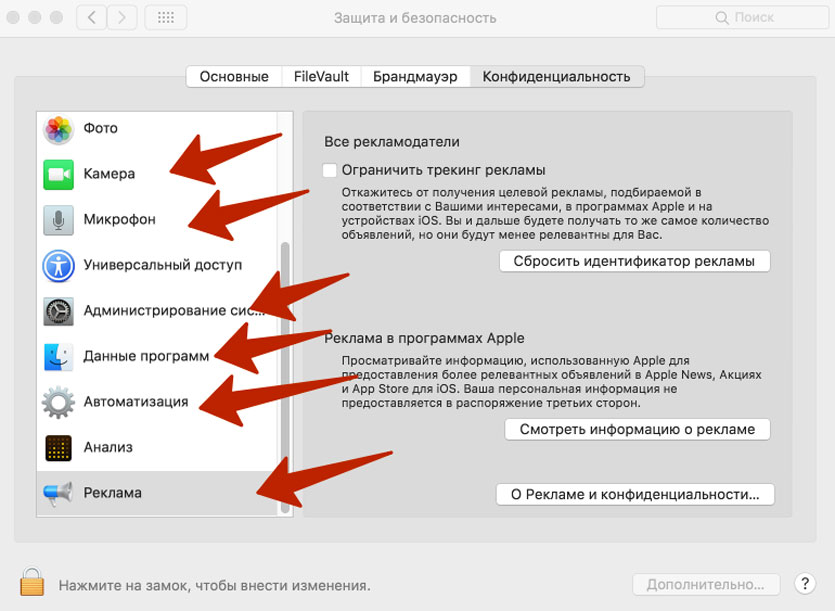The height and width of the screenshot is (611, 835).
Task: Click the Administration gear-wheel icon
Action: (x=59, y=311)
